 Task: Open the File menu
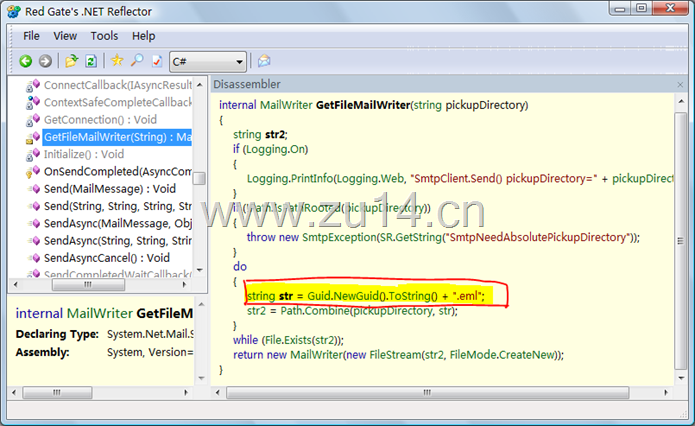click(31, 36)
